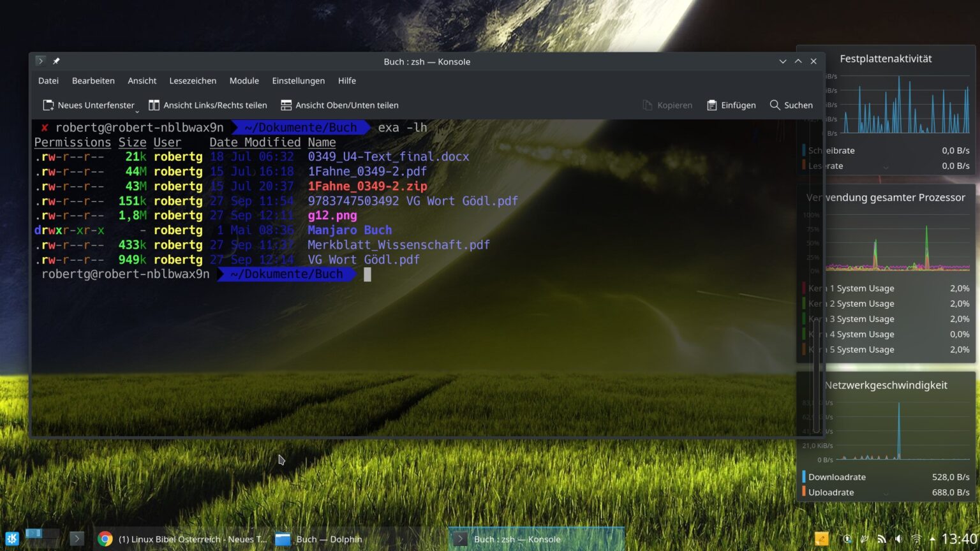The width and height of the screenshot is (980, 551).
Task: Split the view with Ansicht Links/Rechts teilen
Action: click(x=208, y=105)
